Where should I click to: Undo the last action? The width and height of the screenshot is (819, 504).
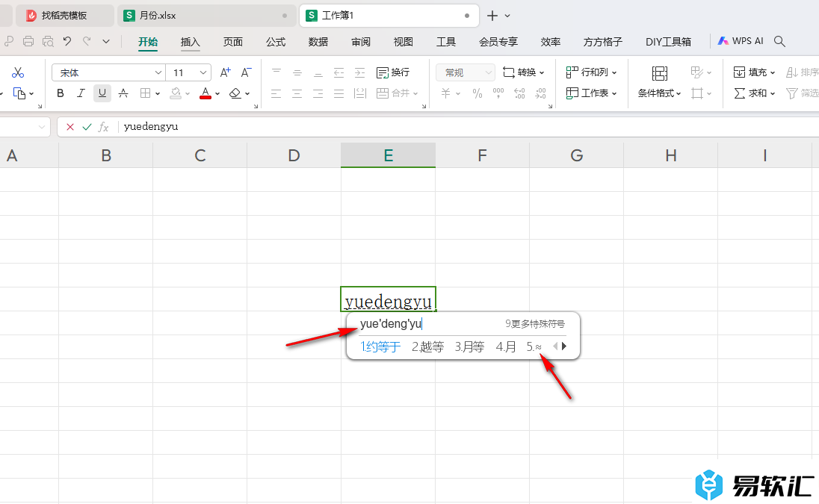pos(67,41)
